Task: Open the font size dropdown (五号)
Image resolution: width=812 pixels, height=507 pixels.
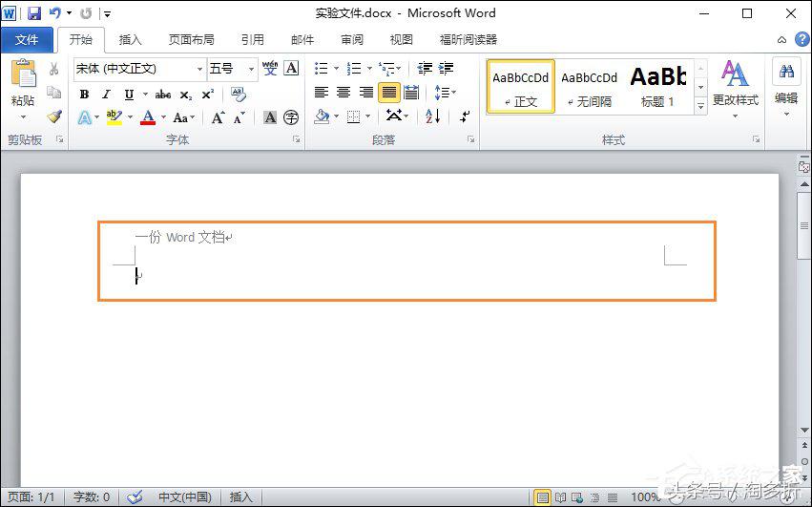Action: (251, 69)
